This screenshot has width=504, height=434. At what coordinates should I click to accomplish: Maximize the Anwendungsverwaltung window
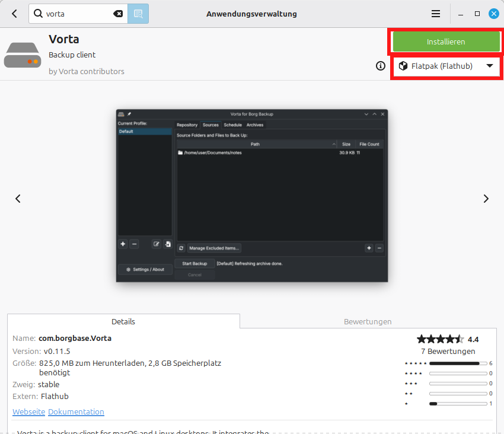477,14
